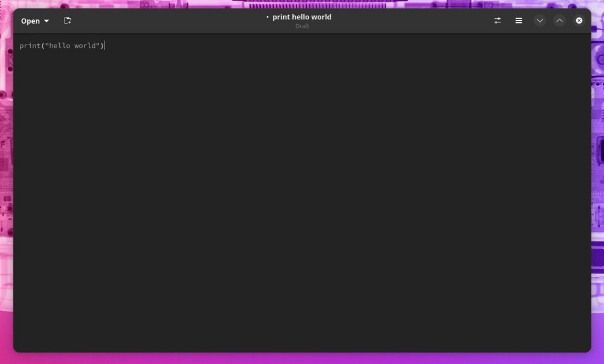Click the new-tab icon beside Open
The image size is (604, 364).
[68, 20]
